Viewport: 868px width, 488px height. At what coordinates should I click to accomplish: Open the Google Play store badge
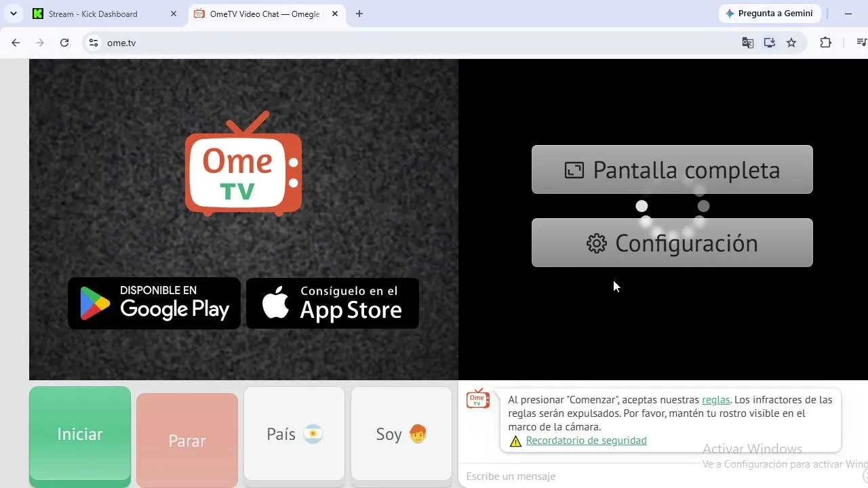(155, 303)
